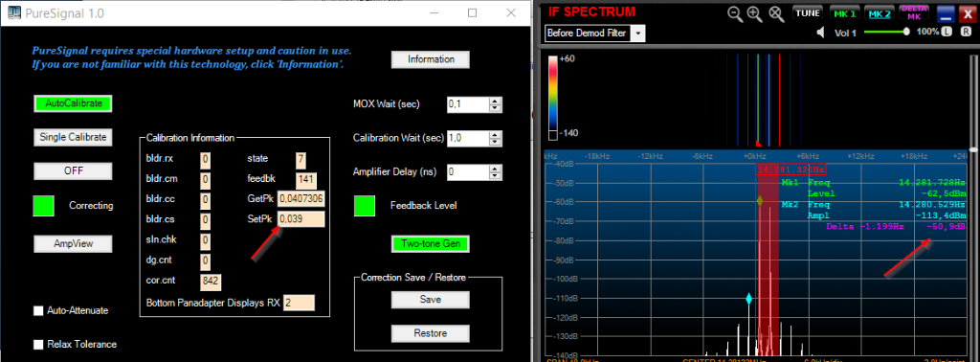This screenshot has width=980, height=362.
Task: Decrease Calibration Wait with down arrow
Action: (496, 142)
